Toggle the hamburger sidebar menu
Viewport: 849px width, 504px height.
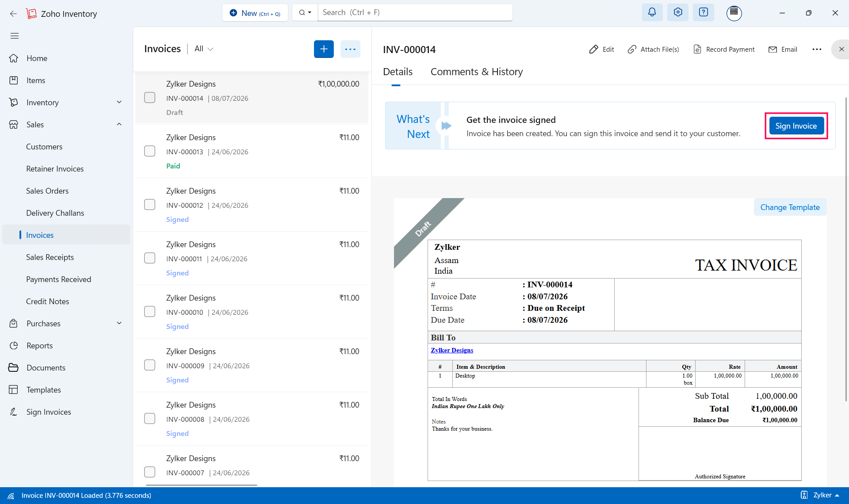tap(15, 36)
